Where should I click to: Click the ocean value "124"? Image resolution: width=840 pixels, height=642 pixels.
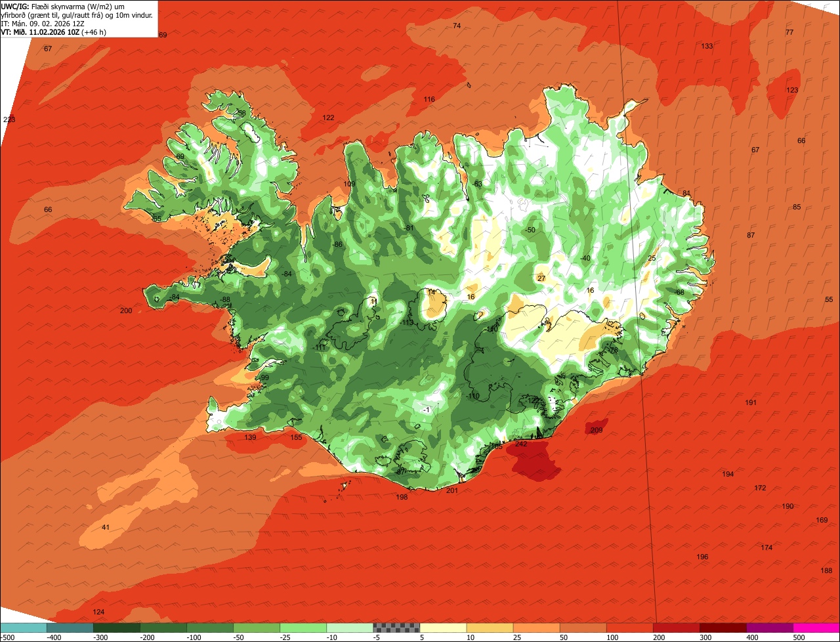coord(98,612)
